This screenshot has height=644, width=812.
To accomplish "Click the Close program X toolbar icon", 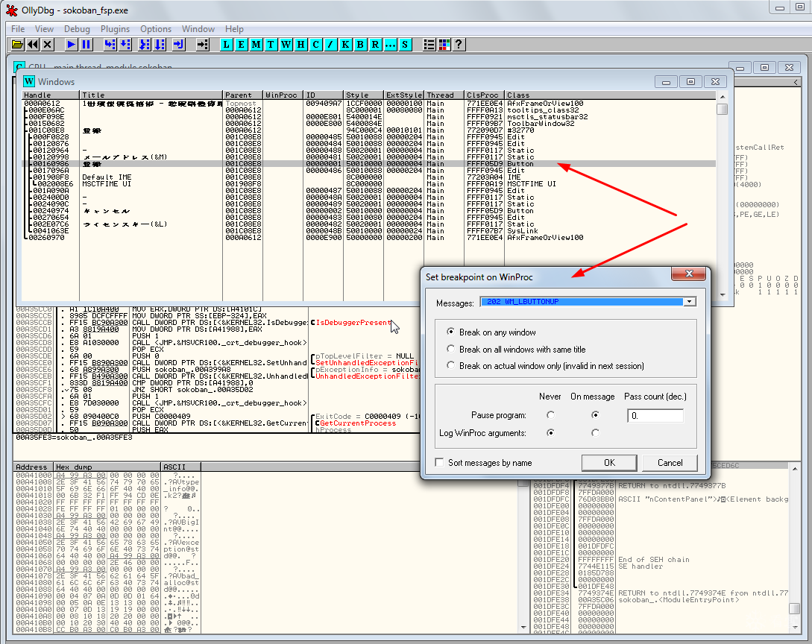I will click(48, 45).
